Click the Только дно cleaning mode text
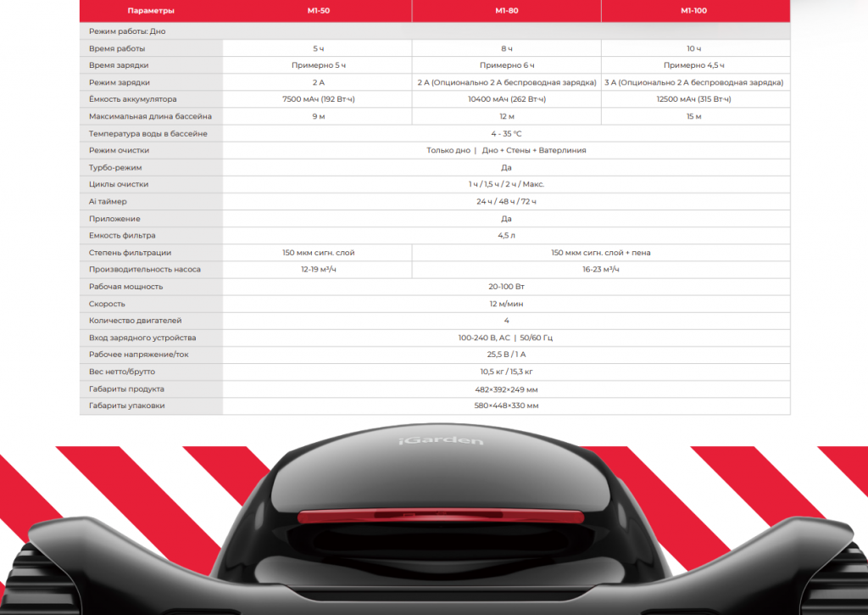 (448, 150)
